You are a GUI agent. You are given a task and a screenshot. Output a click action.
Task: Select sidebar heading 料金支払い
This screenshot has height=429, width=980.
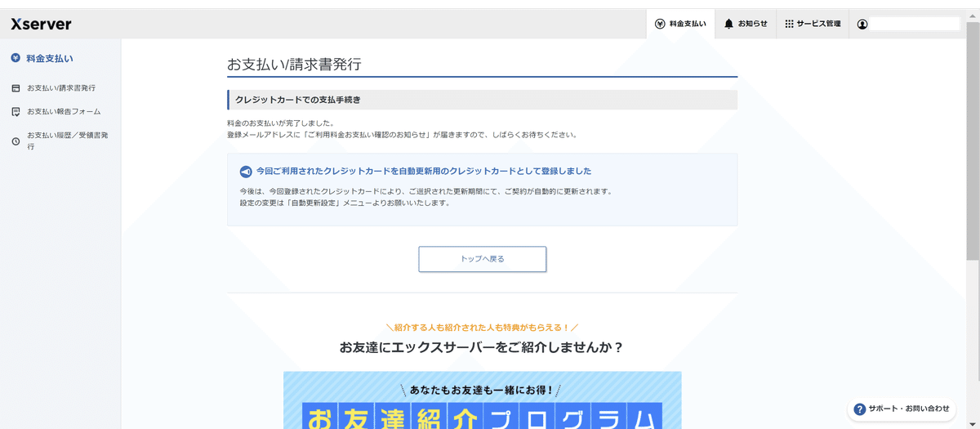50,58
